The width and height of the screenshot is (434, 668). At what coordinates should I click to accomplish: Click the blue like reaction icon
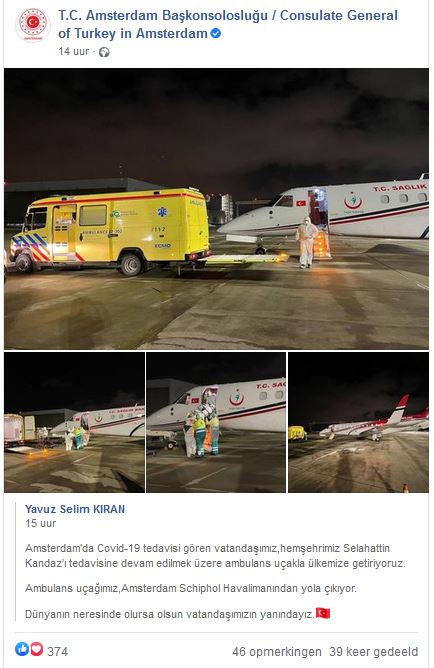(x=22, y=649)
